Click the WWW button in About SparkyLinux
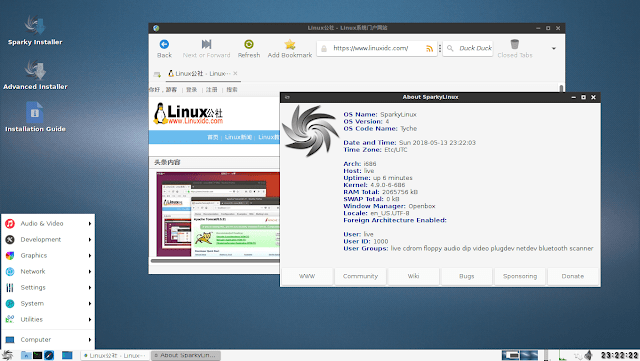 pos(307,276)
